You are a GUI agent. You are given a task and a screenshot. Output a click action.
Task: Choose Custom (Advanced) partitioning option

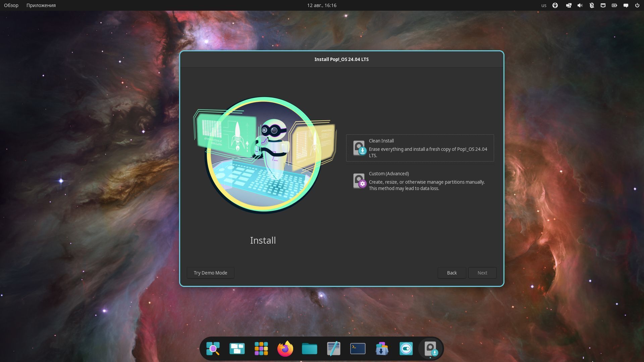(420, 181)
